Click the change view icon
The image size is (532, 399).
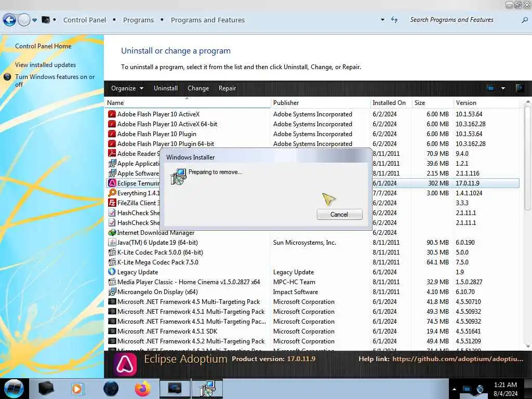(490, 88)
